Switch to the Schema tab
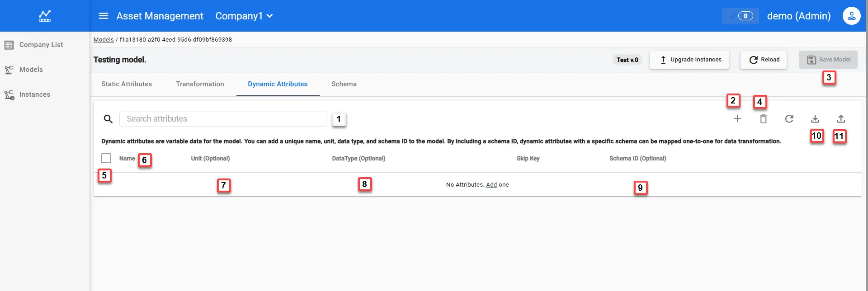The height and width of the screenshot is (291, 868). point(344,84)
